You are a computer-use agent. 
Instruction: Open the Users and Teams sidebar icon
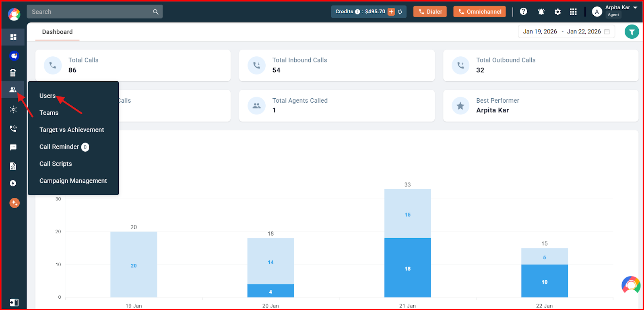(x=13, y=90)
